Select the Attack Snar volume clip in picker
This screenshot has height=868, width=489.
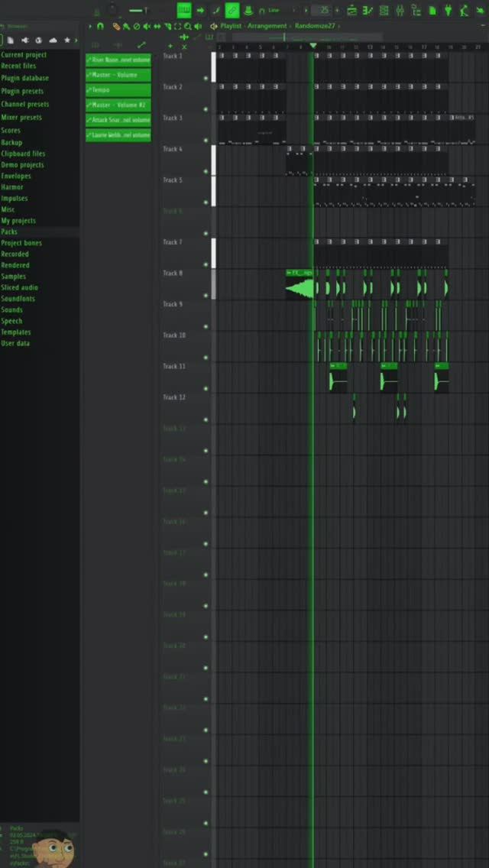118,119
